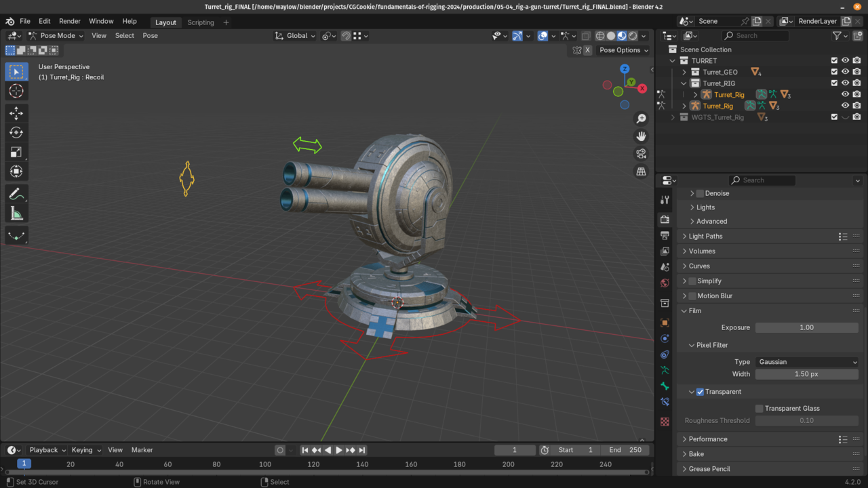
Task: Switch to the Scripting workspace tab
Action: (x=201, y=22)
